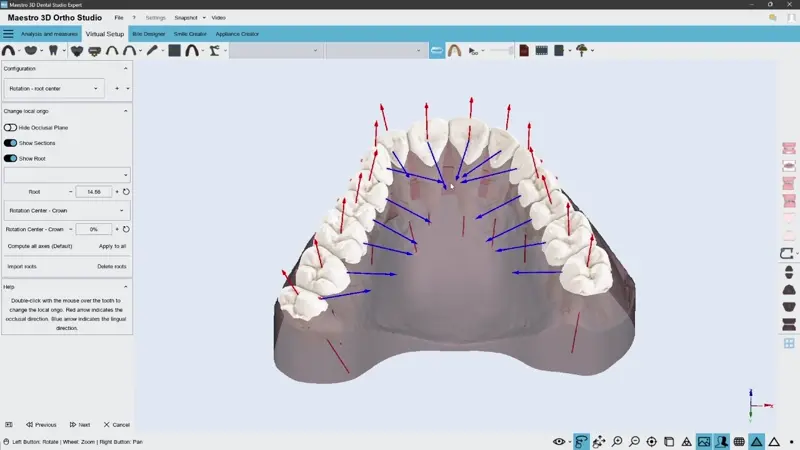Screen dimensions: 800x450
Task: Click the zoom out magnifier icon
Action: 634,441
